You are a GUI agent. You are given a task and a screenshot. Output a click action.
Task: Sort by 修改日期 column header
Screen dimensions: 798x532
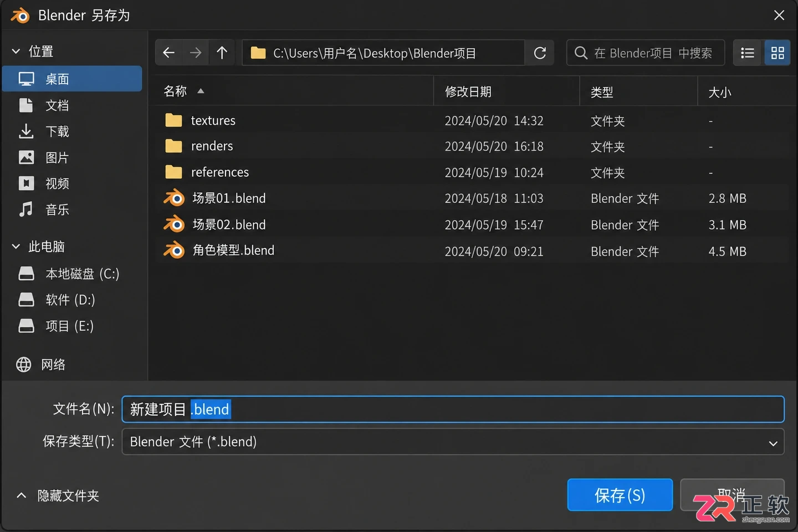pos(468,91)
